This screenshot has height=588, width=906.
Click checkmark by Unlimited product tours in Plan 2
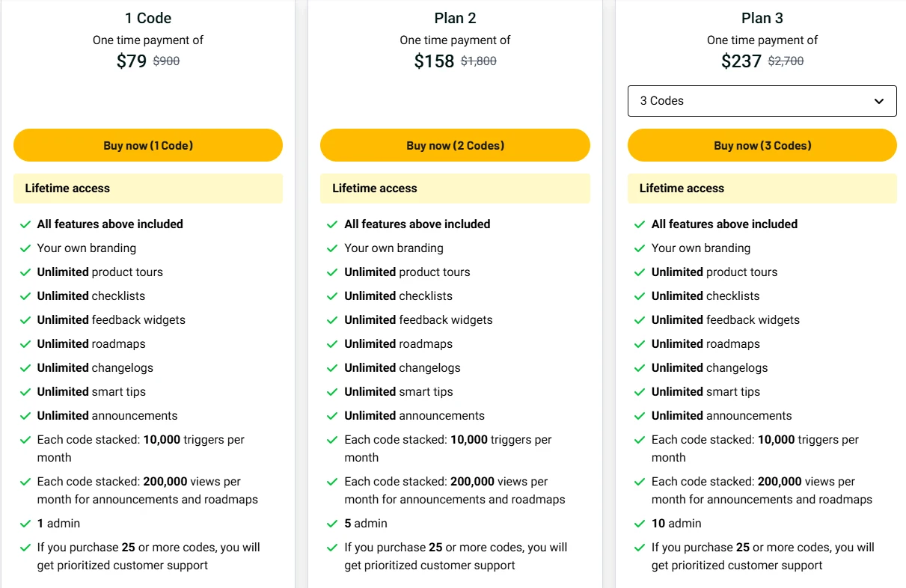[x=332, y=272]
